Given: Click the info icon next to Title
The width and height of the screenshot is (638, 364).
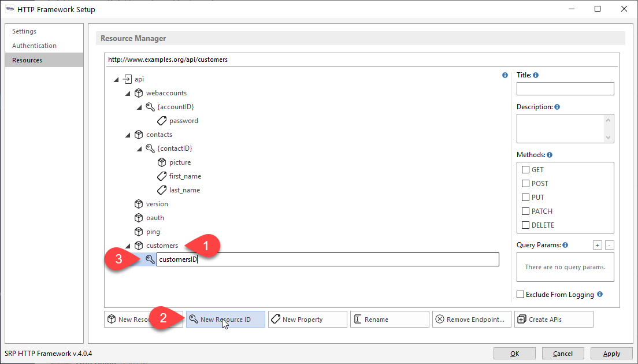Looking at the screenshot, I should (536, 75).
